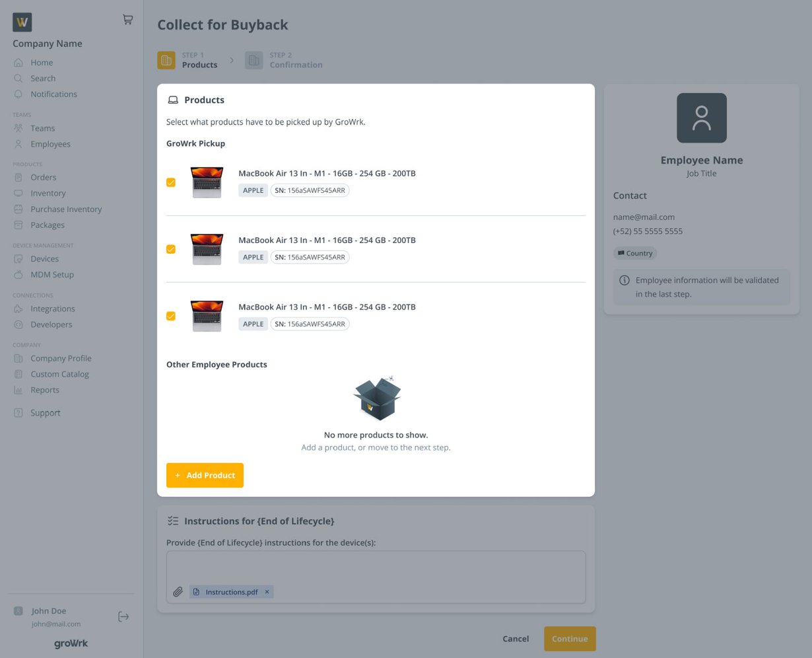Click the logout icon next to John Doe

pos(123,616)
